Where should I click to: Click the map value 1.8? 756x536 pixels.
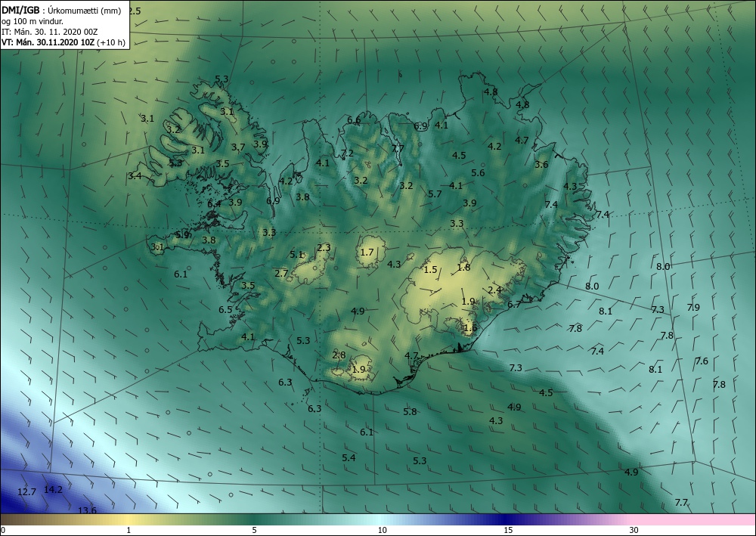click(463, 267)
